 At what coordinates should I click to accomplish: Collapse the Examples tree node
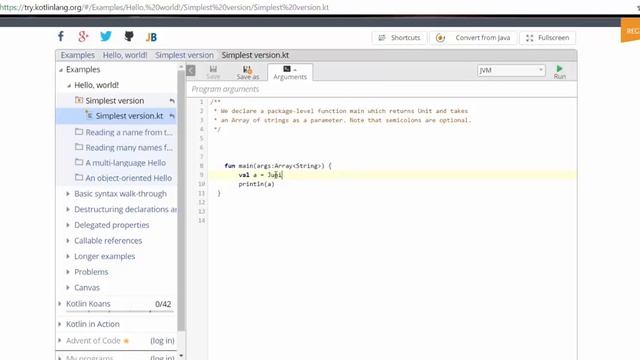tap(61, 70)
